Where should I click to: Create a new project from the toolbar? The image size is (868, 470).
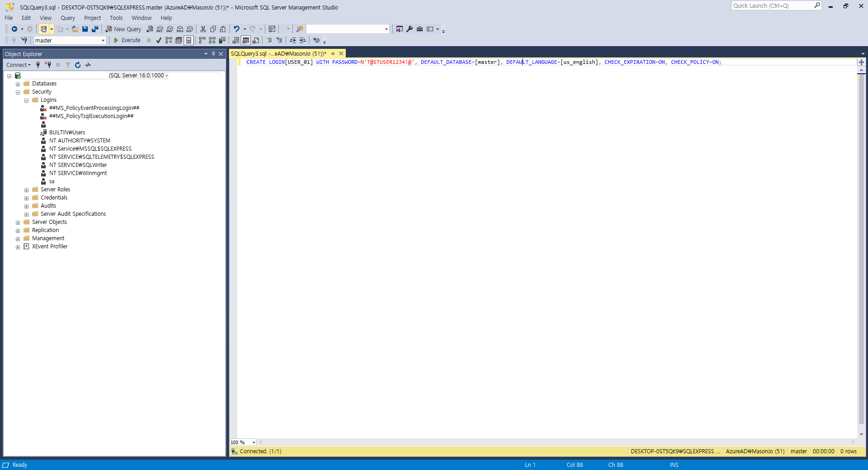43,29
